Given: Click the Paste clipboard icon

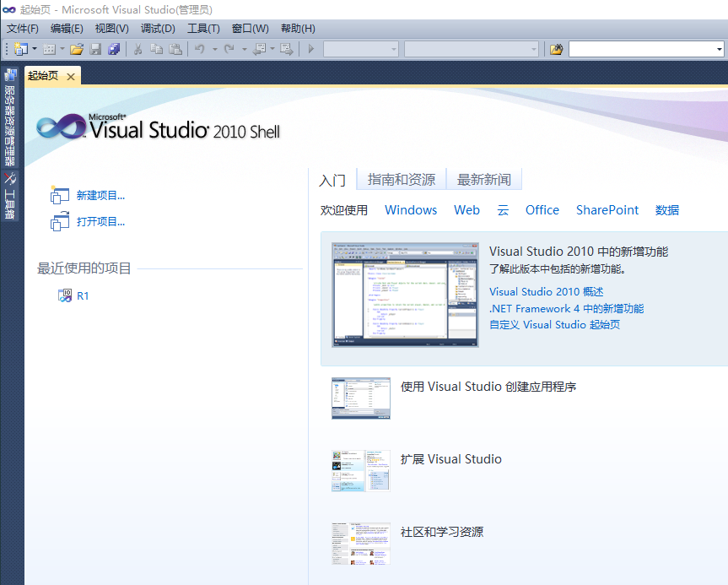Looking at the screenshot, I should pos(175,49).
